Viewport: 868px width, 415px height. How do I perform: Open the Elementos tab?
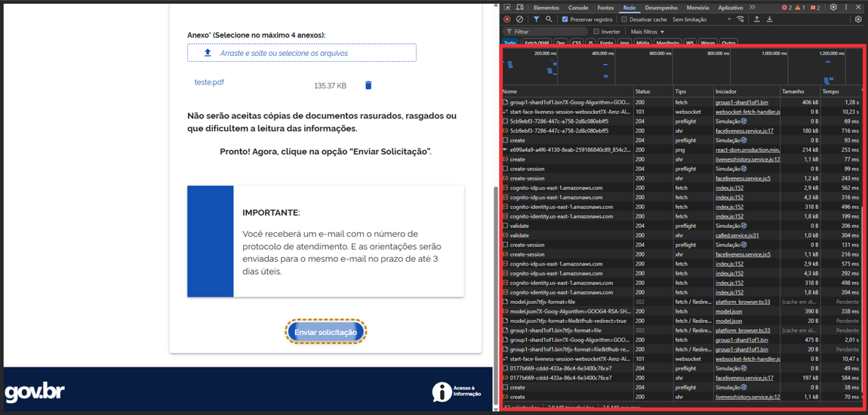(x=546, y=8)
